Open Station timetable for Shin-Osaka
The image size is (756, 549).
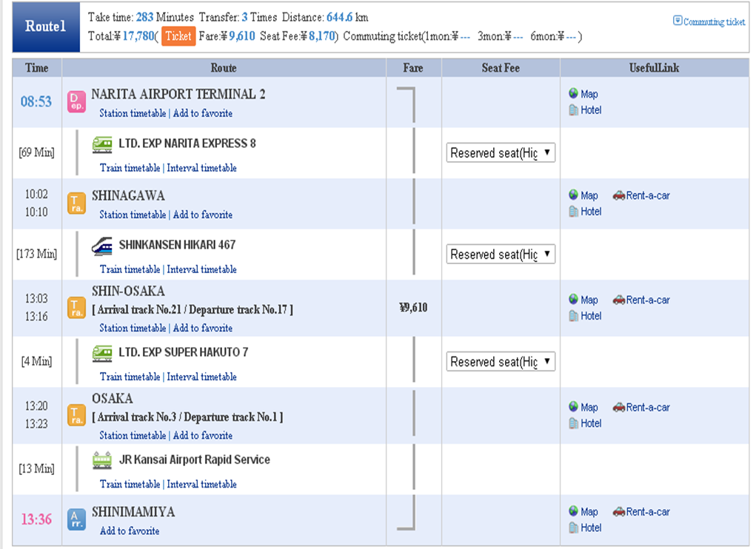pyautogui.click(x=133, y=328)
